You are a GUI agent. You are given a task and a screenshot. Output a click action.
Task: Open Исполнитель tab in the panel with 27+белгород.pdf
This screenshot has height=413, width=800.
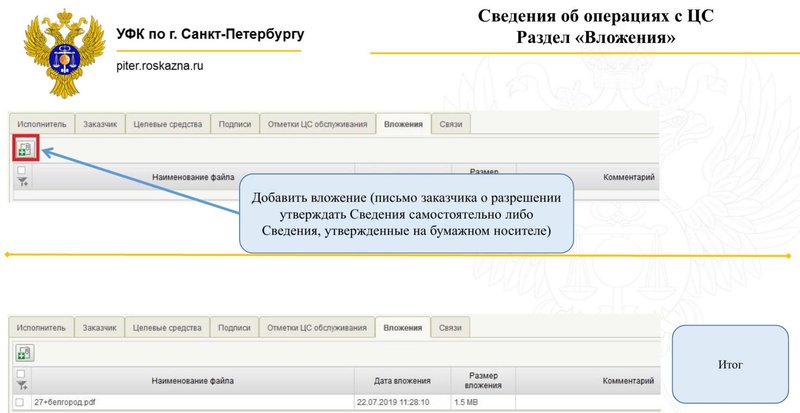[x=41, y=328]
